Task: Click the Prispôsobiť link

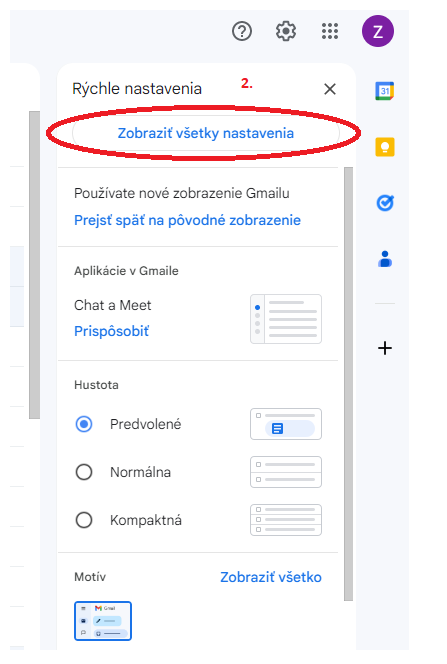Action: tap(111, 331)
